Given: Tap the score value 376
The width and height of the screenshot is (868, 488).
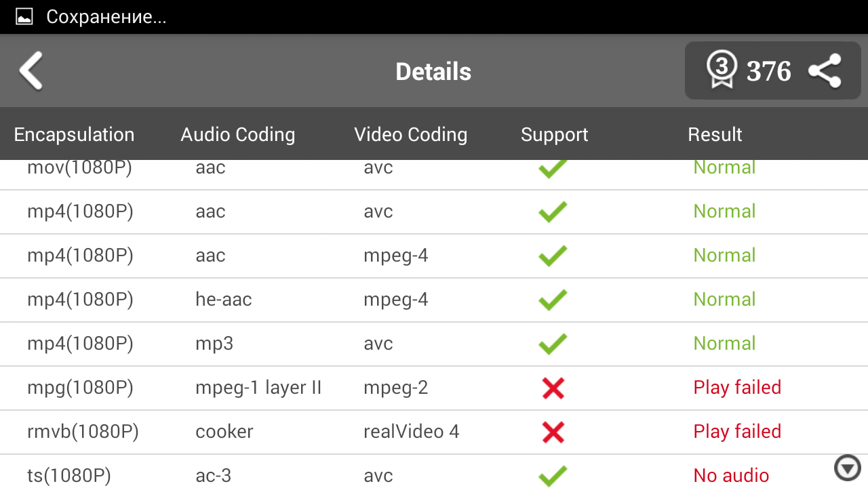Looking at the screenshot, I should click(768, 71).
